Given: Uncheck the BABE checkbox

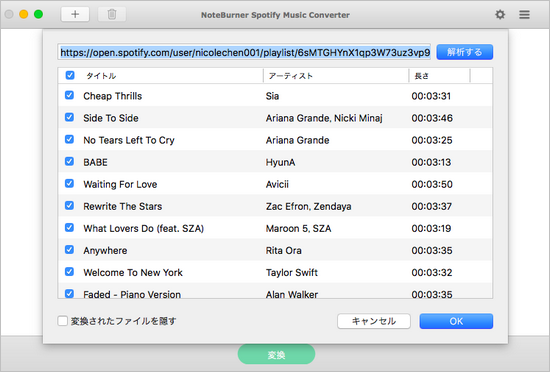Looking at the screenshot, I should (69, 161).
